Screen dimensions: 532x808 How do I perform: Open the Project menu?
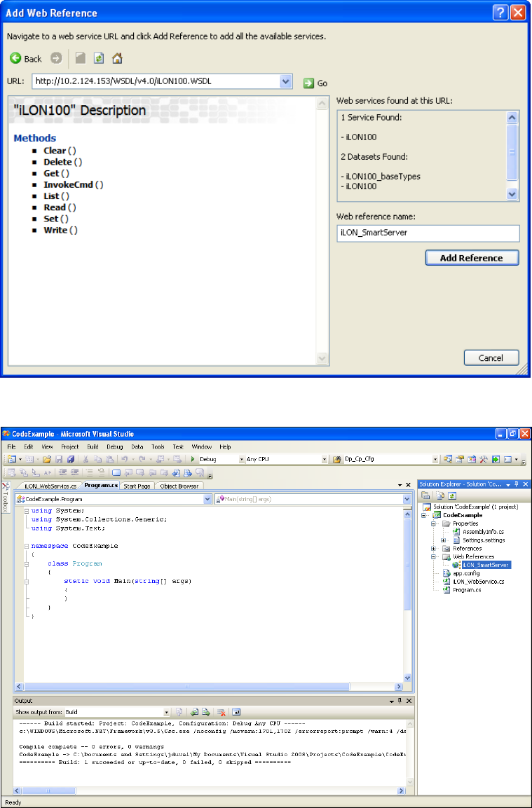69,446
